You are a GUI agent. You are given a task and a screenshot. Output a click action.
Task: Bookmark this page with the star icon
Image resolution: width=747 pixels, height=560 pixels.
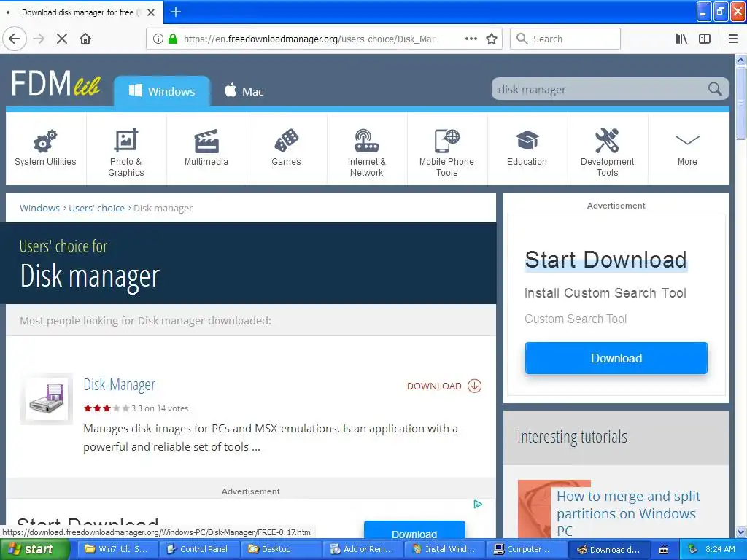[492, 39]
